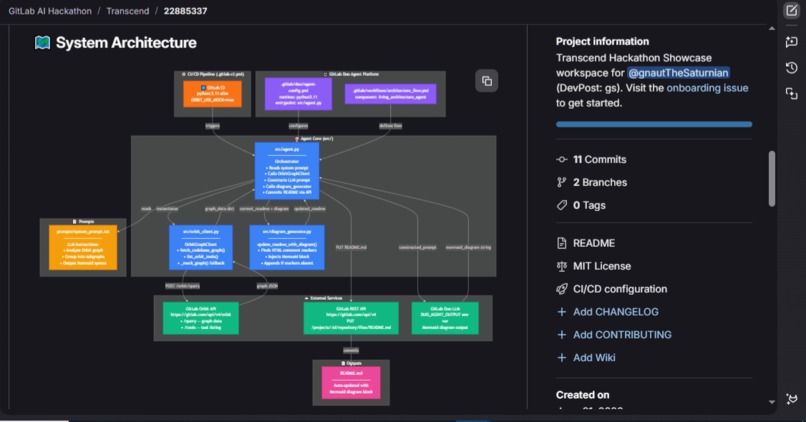Select the orange system_prompt.txt node

click(83, 247)
